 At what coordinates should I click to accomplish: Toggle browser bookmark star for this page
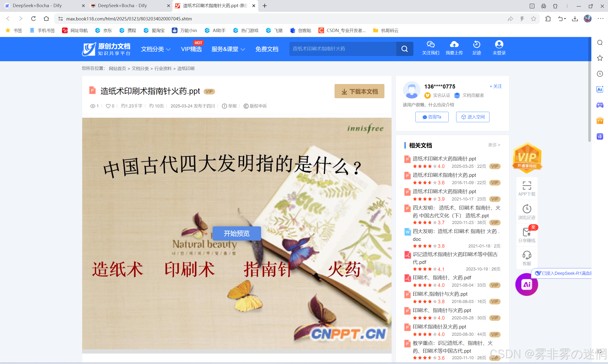pos(533,19)
